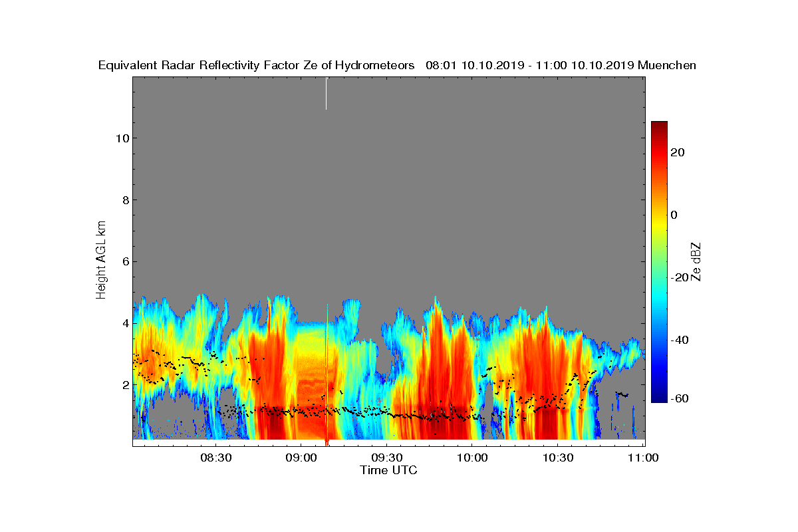Click the 09:30 time tick label
Viewport: 798px width, 532px height.
click(386, 458)
